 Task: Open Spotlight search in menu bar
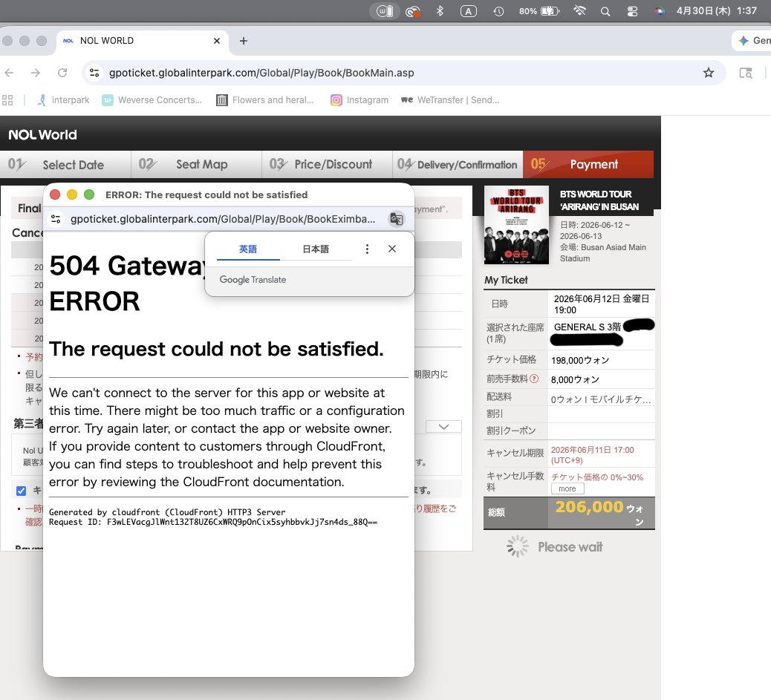coord(605,11)
